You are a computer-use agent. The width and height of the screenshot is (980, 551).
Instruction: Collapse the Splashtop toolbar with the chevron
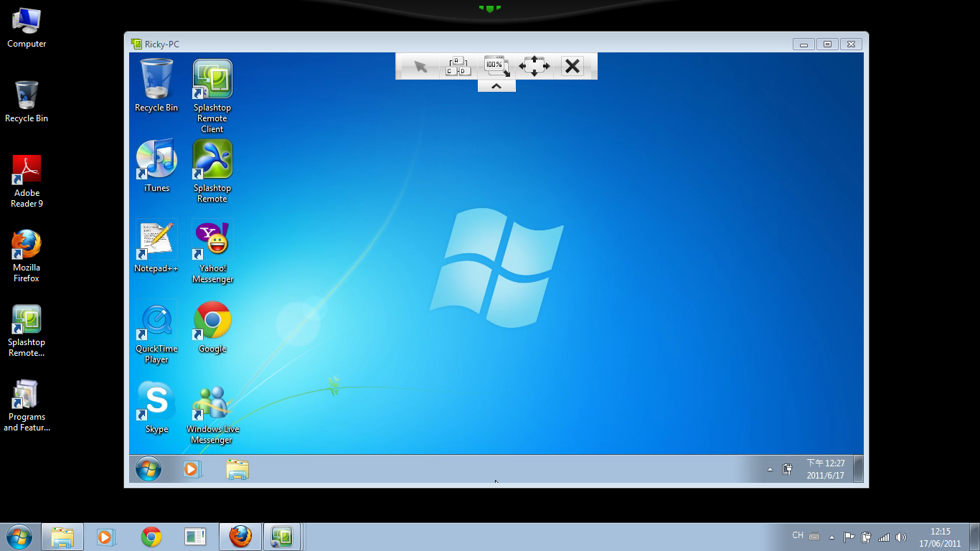(496, 86)
